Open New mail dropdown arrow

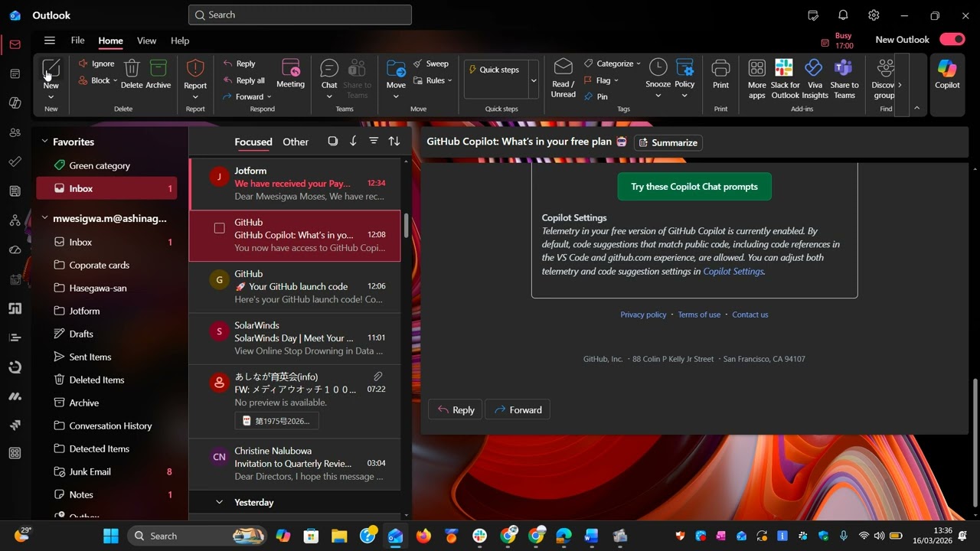tap(51, 97)
